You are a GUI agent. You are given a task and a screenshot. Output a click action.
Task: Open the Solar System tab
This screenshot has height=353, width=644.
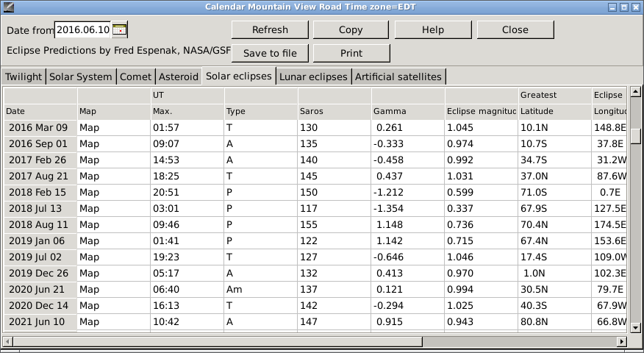click(81, 76)
